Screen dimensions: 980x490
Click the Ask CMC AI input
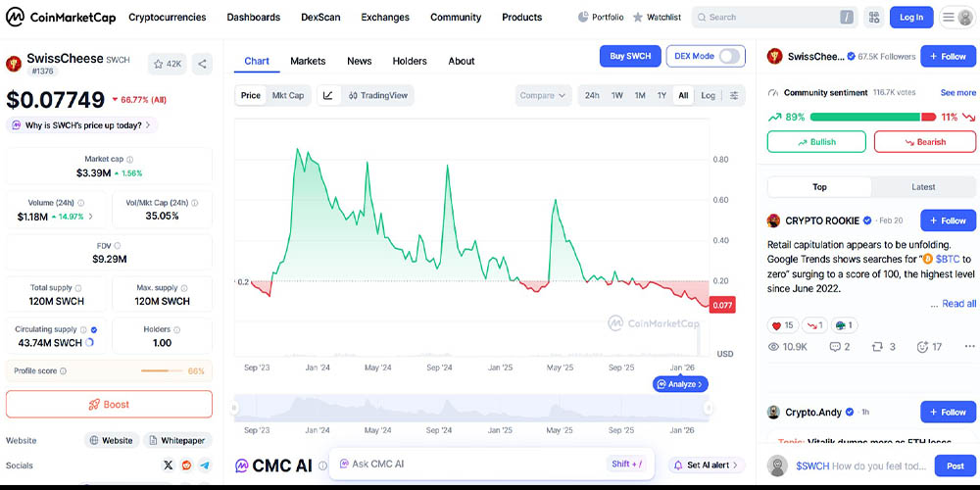(491, 464)
